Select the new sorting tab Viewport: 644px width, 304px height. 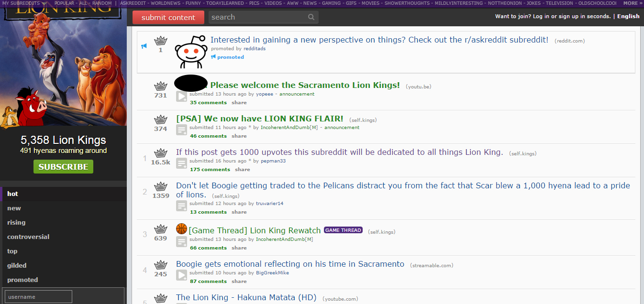pyautogui.click(x=14, y=208)
